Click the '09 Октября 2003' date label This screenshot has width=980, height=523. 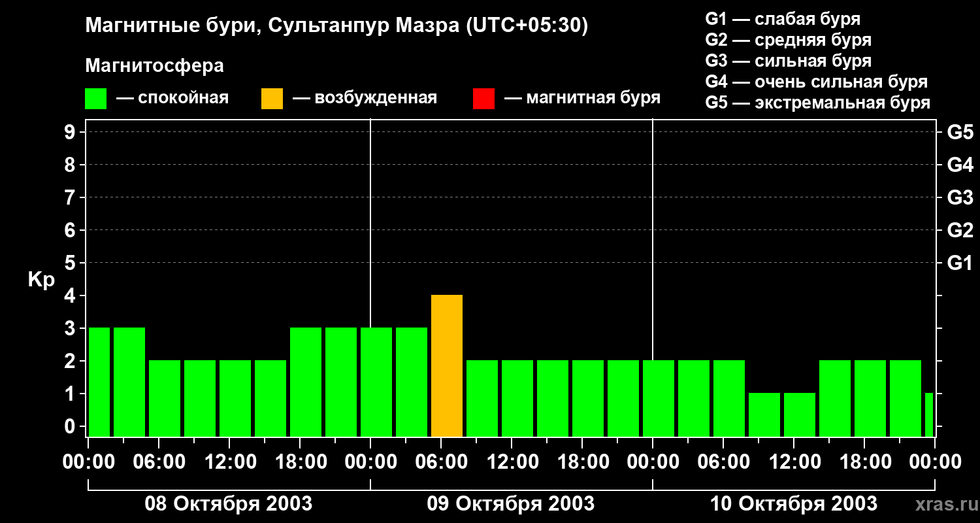tap(511, 504)
